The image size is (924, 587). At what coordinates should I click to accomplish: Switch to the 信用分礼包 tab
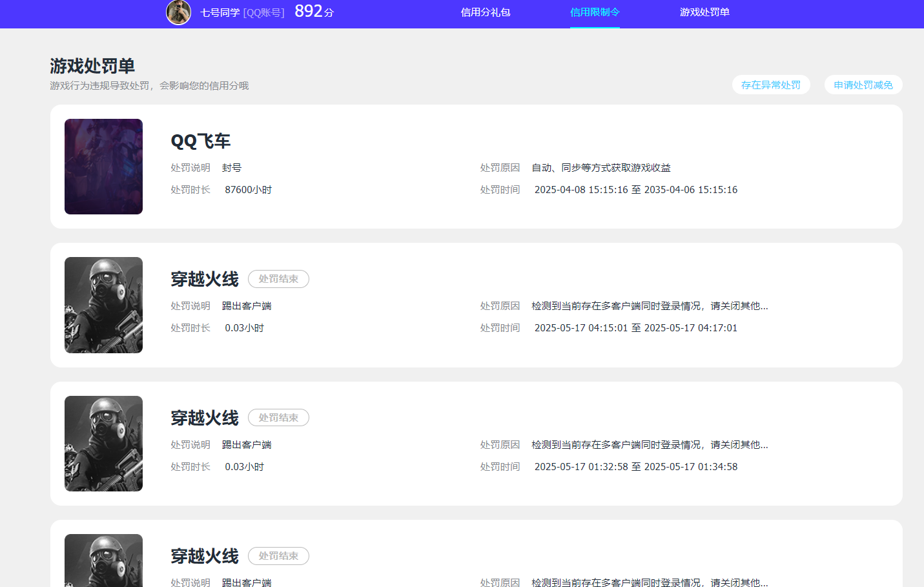click(486, 13)
